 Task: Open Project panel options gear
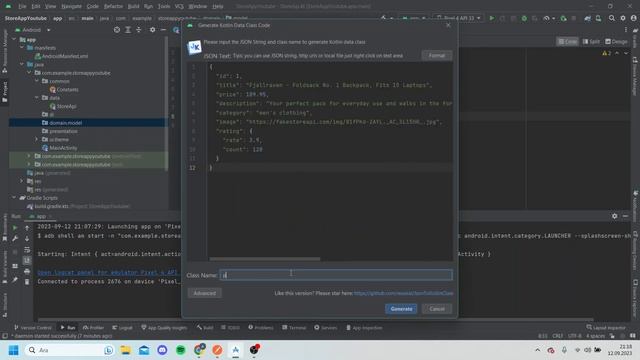[152, 30]
